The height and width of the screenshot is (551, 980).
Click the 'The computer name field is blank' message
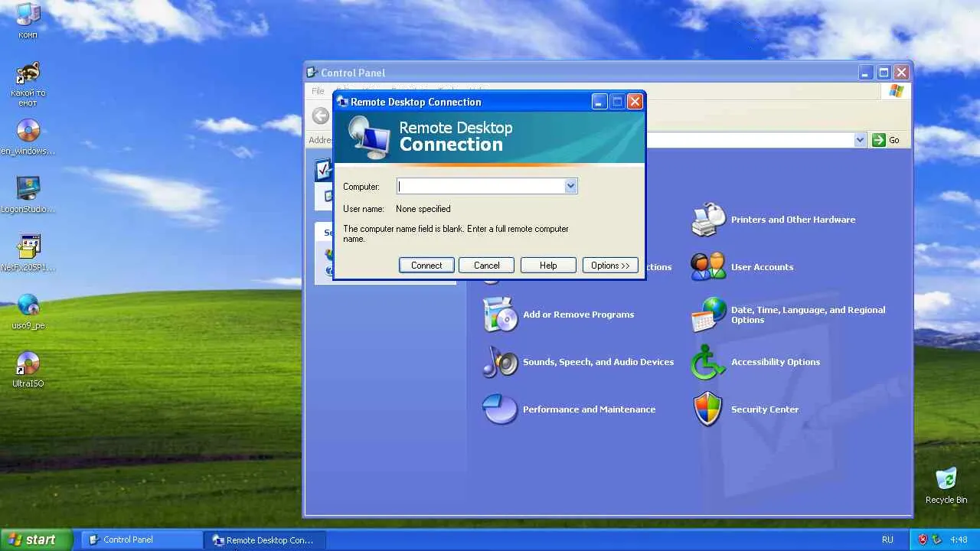(x=456, y=233)
